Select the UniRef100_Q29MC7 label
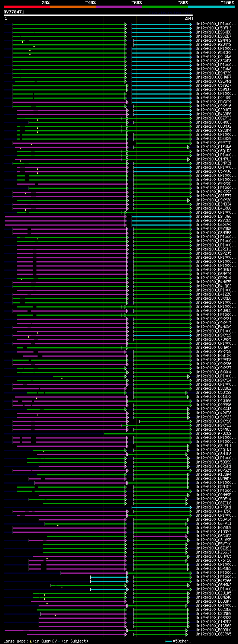The height and width of the screenshot is (644, 238). [213, 110]
